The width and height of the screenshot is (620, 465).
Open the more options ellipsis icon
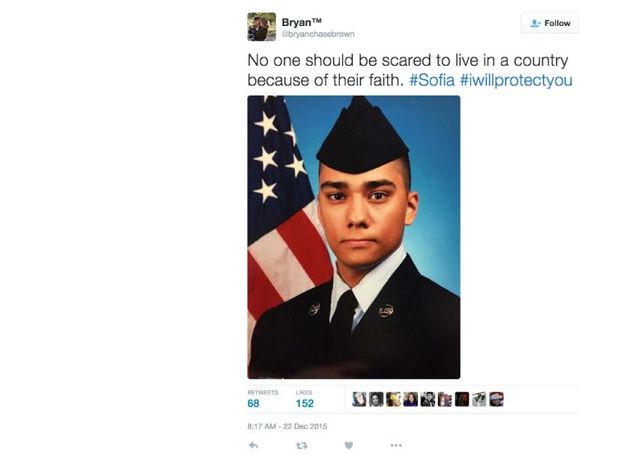click(x=396, y=445)
